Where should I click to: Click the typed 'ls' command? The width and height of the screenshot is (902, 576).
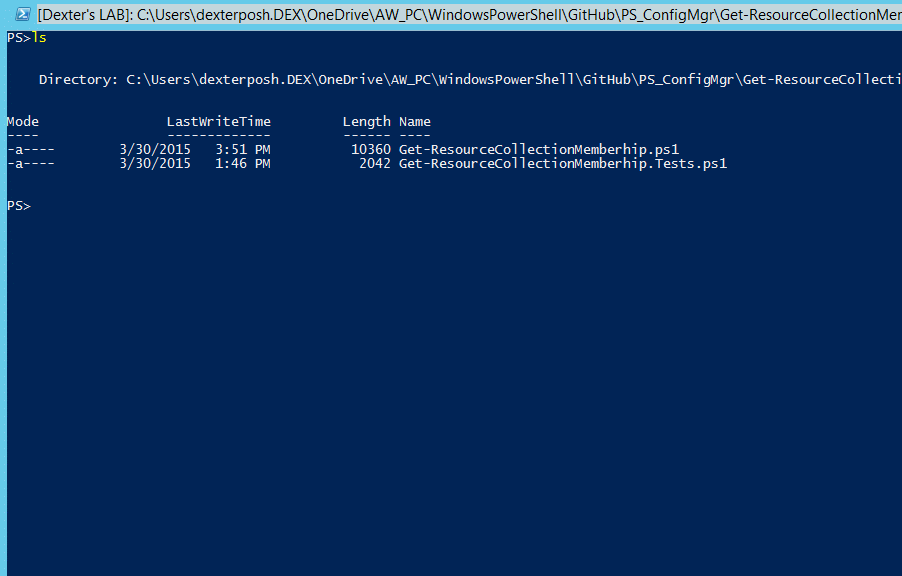pyautogui.click(x=39, y=38)
